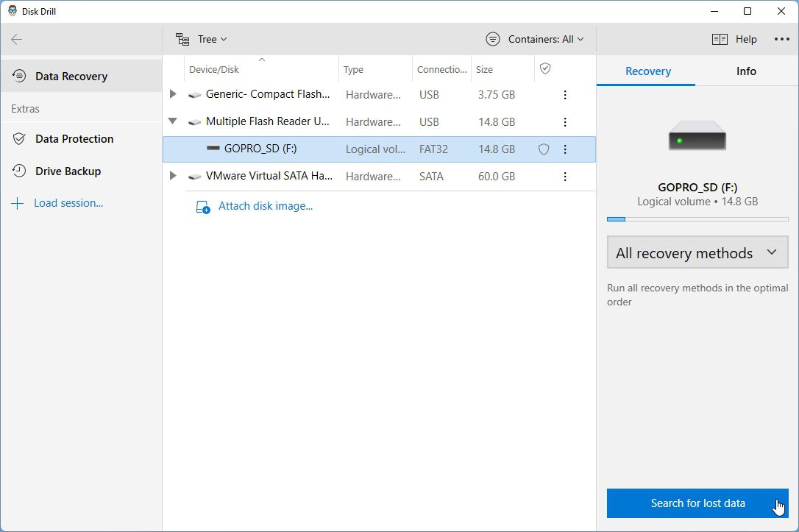Click Load session link
Screen dimensions: 799x532
point(68,203)
